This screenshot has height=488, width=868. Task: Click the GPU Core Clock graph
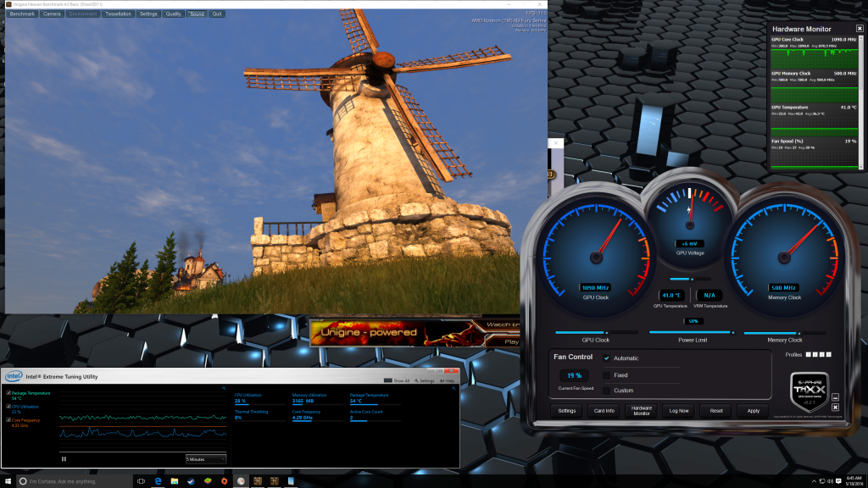(815, 58)
